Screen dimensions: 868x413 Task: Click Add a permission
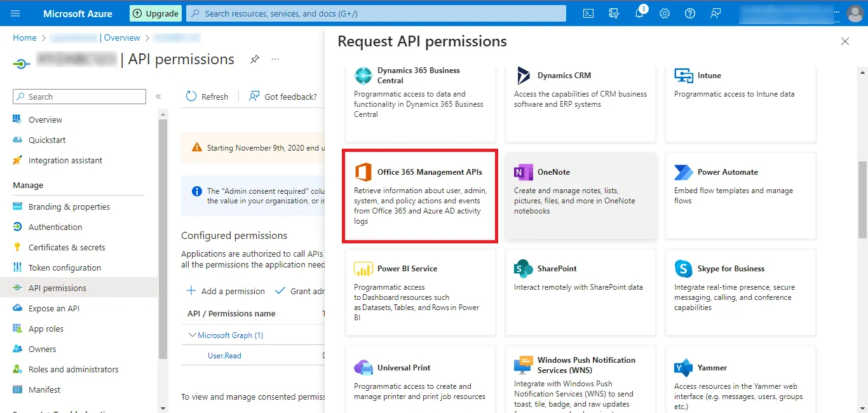pos(226,291)
